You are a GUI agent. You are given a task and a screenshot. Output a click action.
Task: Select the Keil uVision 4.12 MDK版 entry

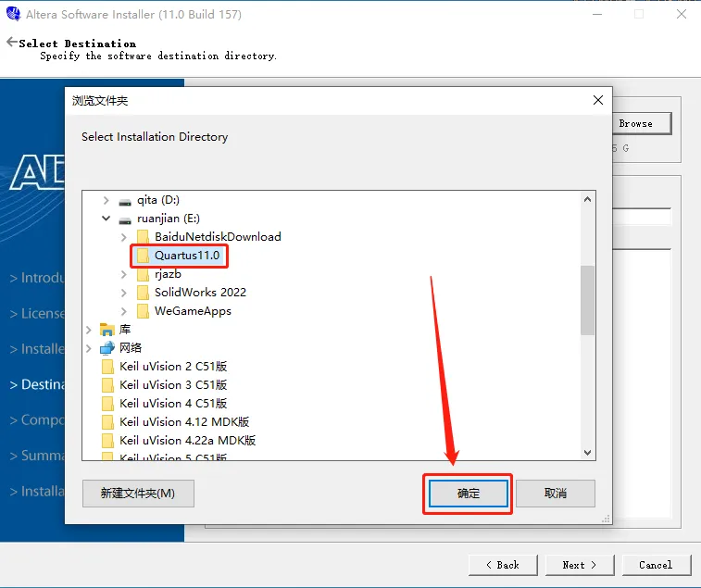pyautogui.click(x=184, y=422)
